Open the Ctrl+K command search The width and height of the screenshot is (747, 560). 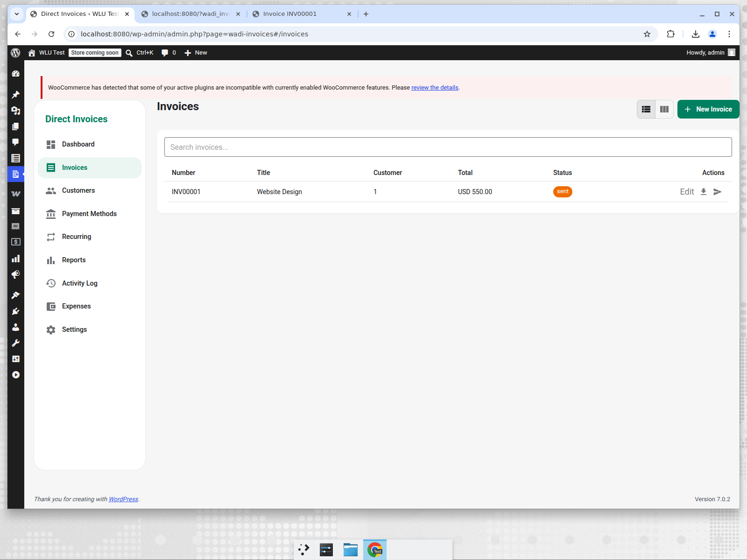pyautogui.click(x=140, y=53)
